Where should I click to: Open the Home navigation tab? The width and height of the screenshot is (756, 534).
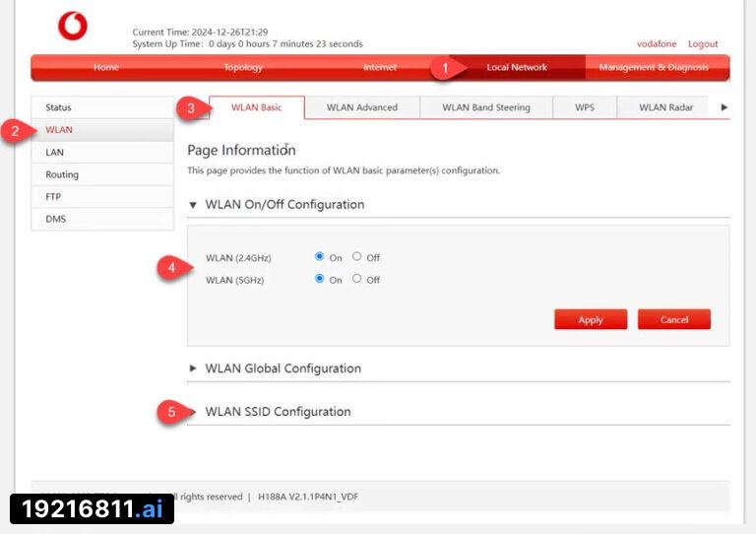click(x=106, y=67)
